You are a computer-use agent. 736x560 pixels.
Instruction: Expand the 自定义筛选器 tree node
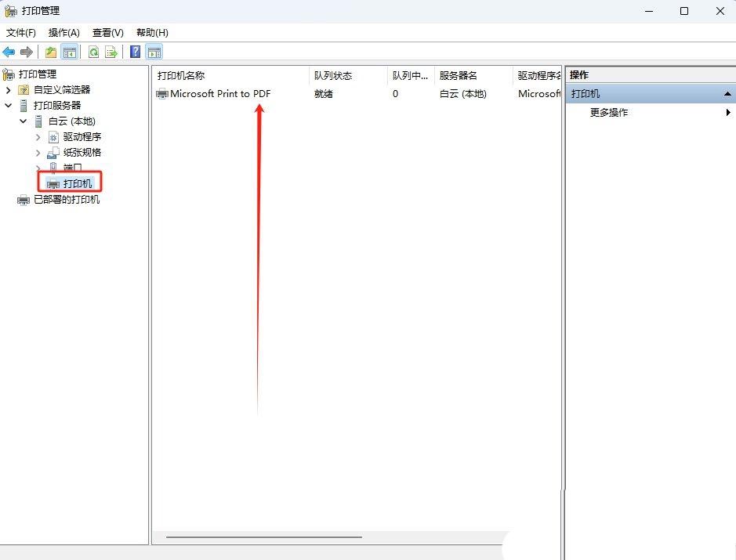coord(9,90)
